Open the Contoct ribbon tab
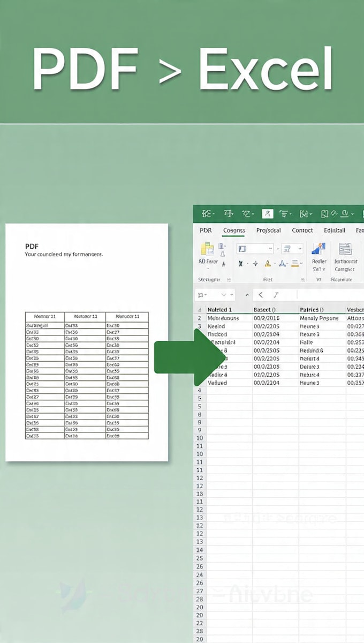Screen dimensions: 364x643 tap(302, 230)
